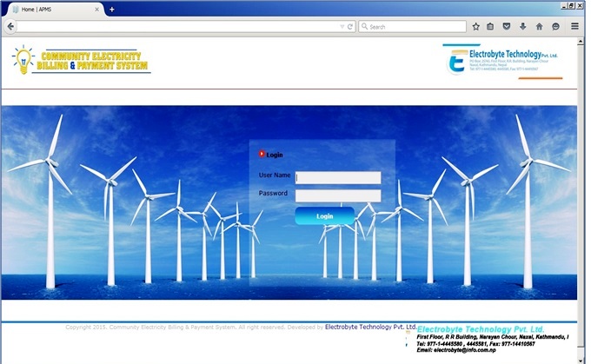Click the Electrobyte Technology header logo
591x364 pixels.
pyautogui.click(x=501, y=62)
